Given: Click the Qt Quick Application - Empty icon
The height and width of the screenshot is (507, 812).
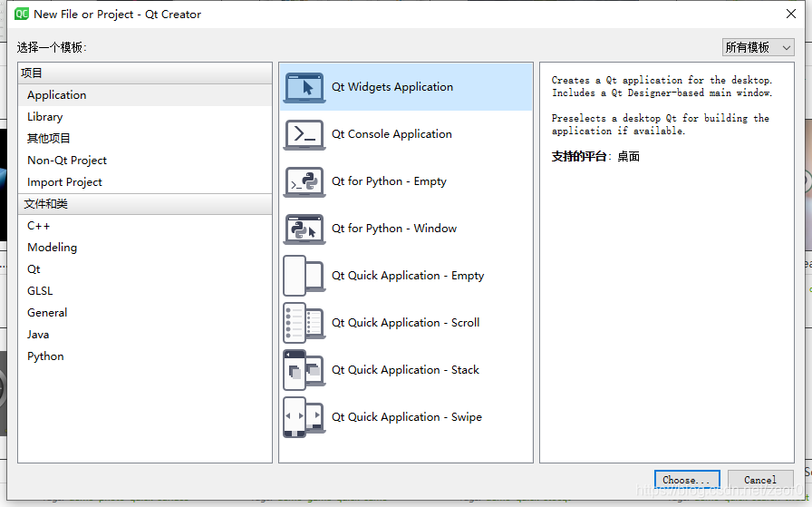Looking at the screenshot, I should click(x=304, y=276).
